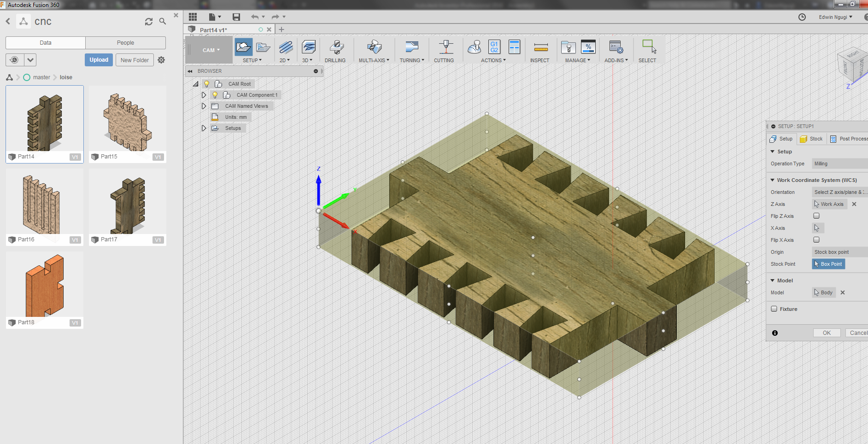Toggle CAM Root visibility light bulb
Image resolution: width=868 pixels, height=444 pixels.
tap(207, 84)
